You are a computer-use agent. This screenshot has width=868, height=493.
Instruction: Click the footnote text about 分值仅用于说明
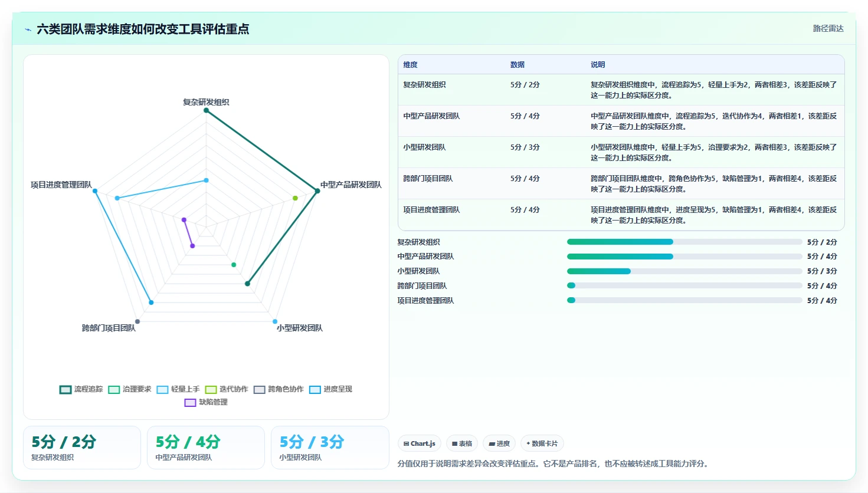pyautogui.click(x=552, y=464)
